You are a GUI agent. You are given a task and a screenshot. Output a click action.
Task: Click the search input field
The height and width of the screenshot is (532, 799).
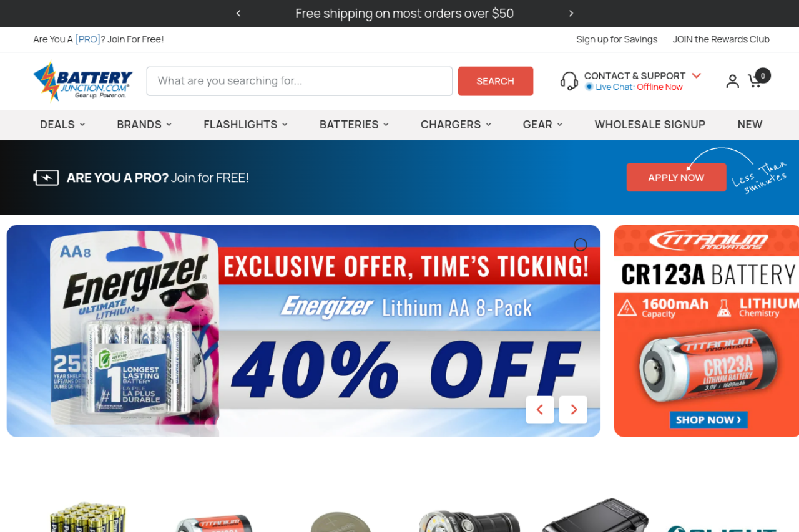[x=300, y=81]
